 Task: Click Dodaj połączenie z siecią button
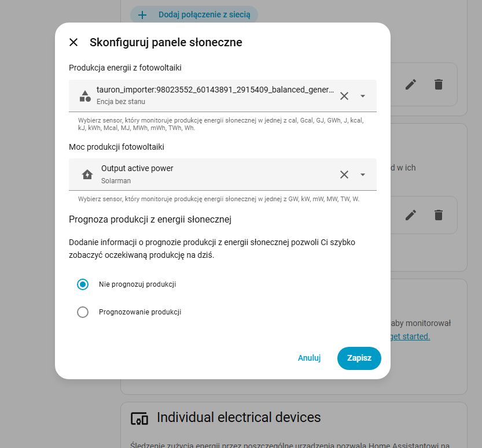[x=194, y=14]
